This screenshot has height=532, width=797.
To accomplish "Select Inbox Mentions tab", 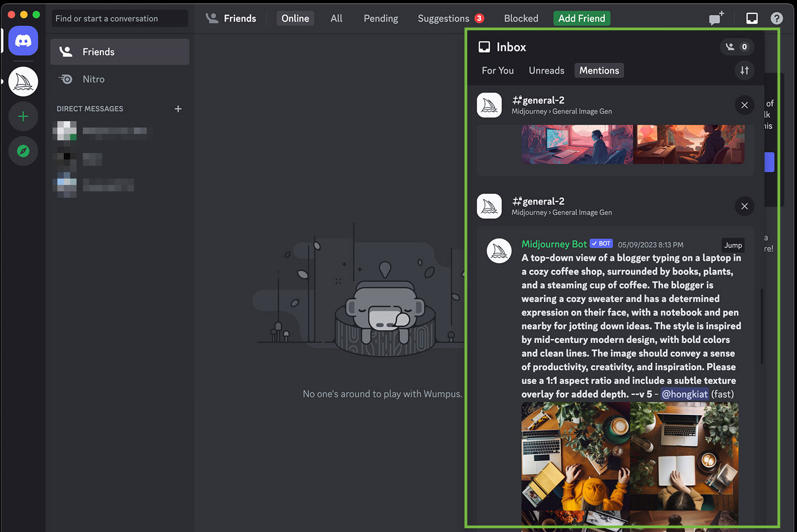I will [x=599, y=70].
